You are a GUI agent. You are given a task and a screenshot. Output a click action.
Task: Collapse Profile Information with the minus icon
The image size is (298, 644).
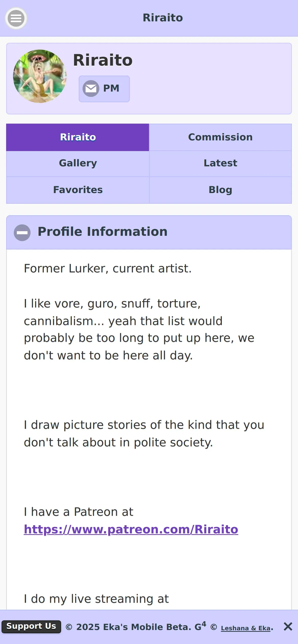click(22, 232)
